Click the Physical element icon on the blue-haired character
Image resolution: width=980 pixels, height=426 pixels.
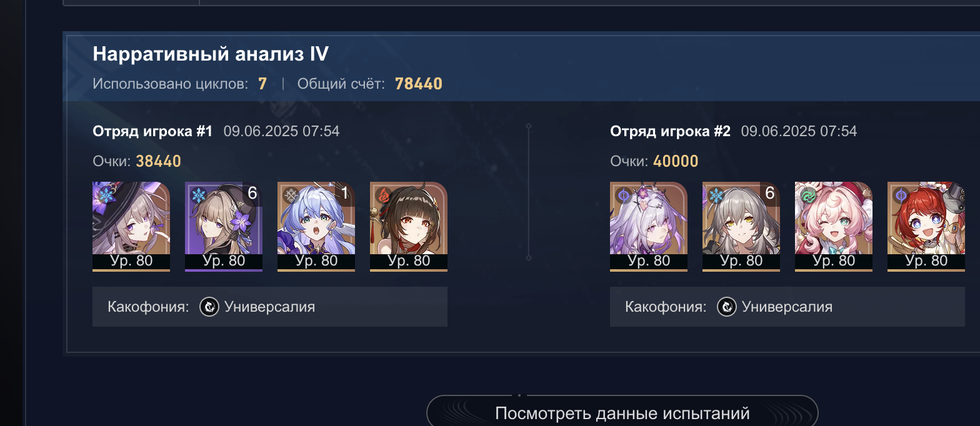click(x=291, y=195)
